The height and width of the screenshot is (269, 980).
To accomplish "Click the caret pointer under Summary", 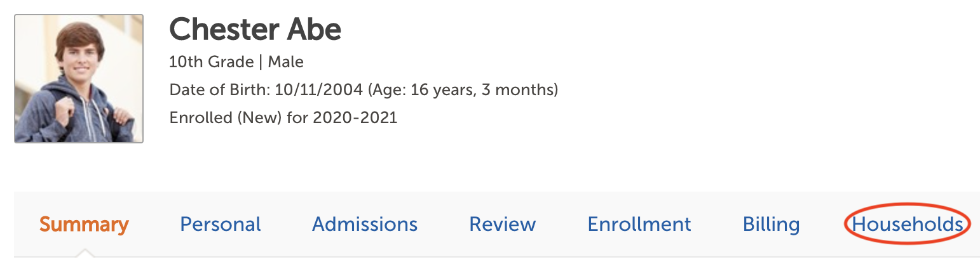I will pos(84,253).
